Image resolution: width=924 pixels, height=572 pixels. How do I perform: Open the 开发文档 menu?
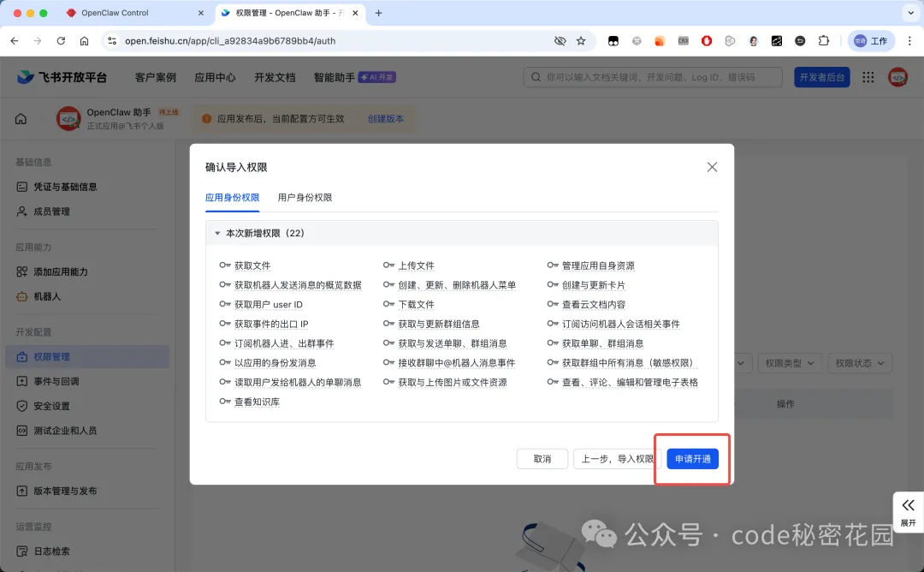coord(275,77)
